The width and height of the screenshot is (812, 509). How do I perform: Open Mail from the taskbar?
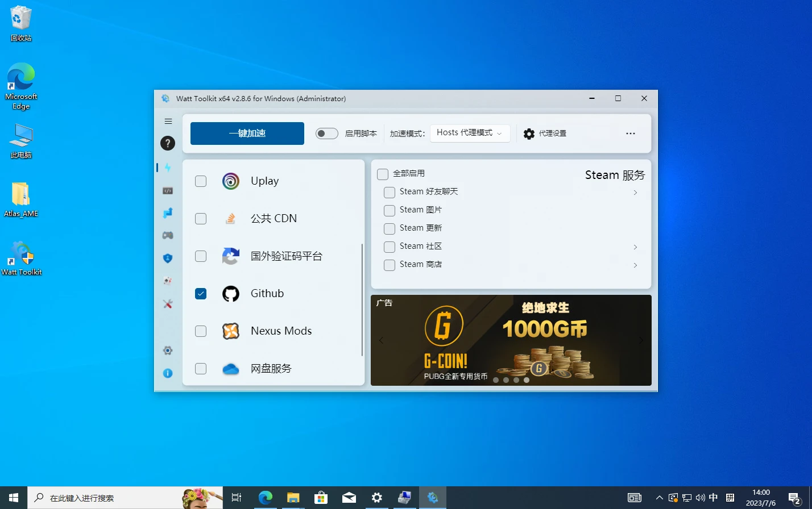tap(349, 498)
